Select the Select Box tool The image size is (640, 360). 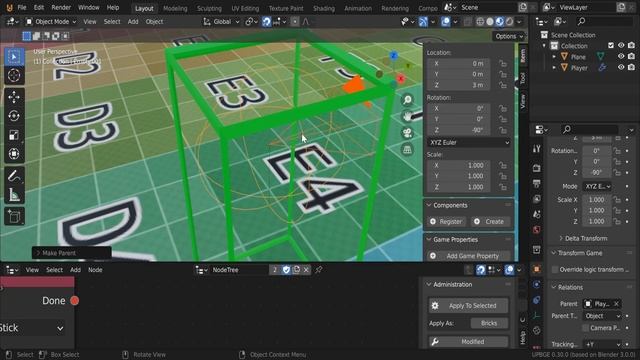coord(14,57)
